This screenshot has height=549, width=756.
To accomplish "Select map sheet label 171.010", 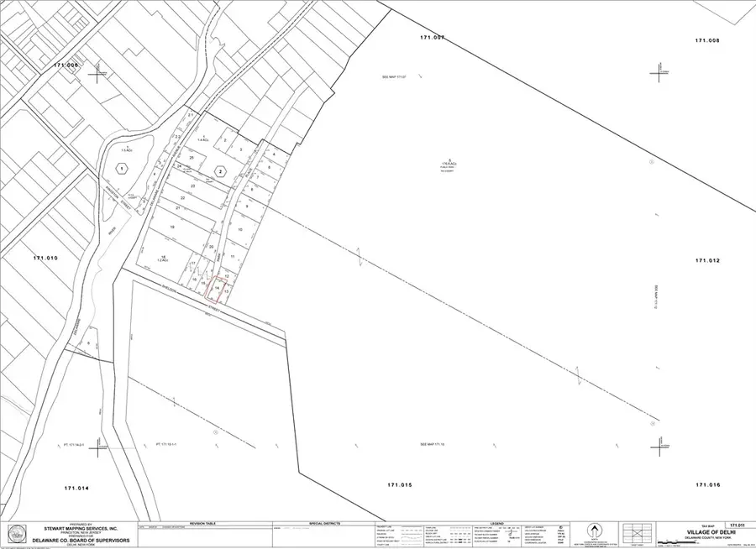I will 45,259.
